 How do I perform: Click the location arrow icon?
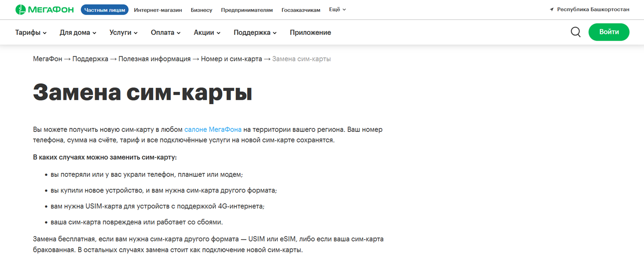pyautogui.click(x=552, y=9)
